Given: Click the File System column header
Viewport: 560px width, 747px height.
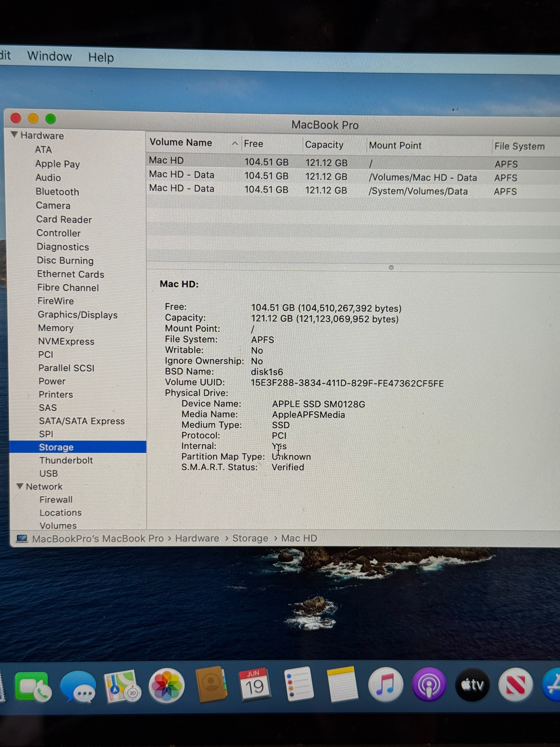Looking at the screenshot, I should [519, 146].
